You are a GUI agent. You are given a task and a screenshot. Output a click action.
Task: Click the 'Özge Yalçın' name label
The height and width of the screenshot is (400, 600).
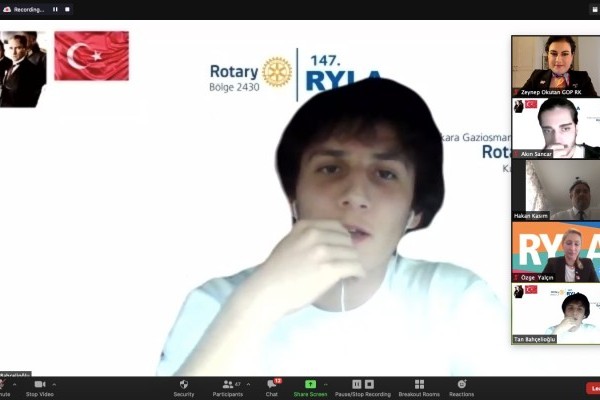(x=537, y=278)
